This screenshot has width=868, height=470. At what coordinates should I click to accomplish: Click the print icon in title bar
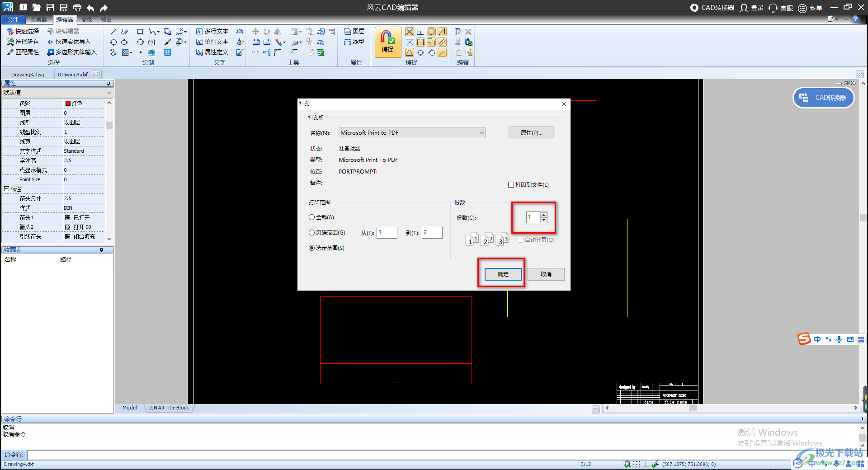(x=77, y=7)
